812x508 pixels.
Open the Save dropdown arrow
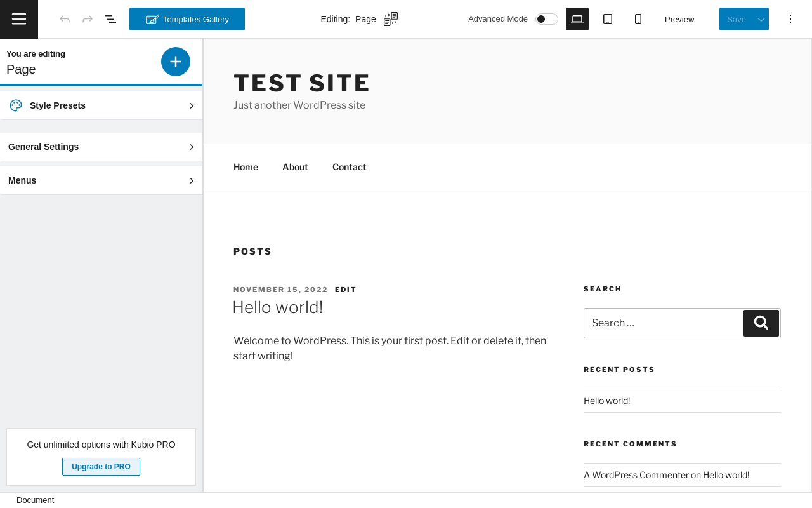(761, 19)
